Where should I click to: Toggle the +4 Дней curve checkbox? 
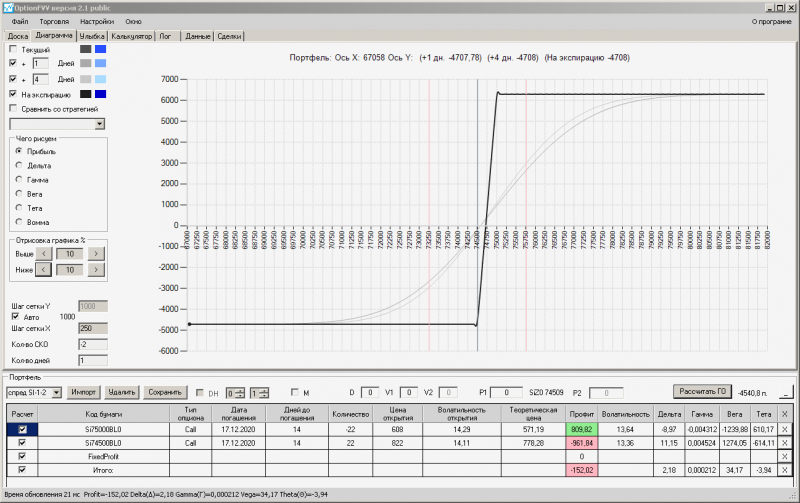tap(13, 79)
